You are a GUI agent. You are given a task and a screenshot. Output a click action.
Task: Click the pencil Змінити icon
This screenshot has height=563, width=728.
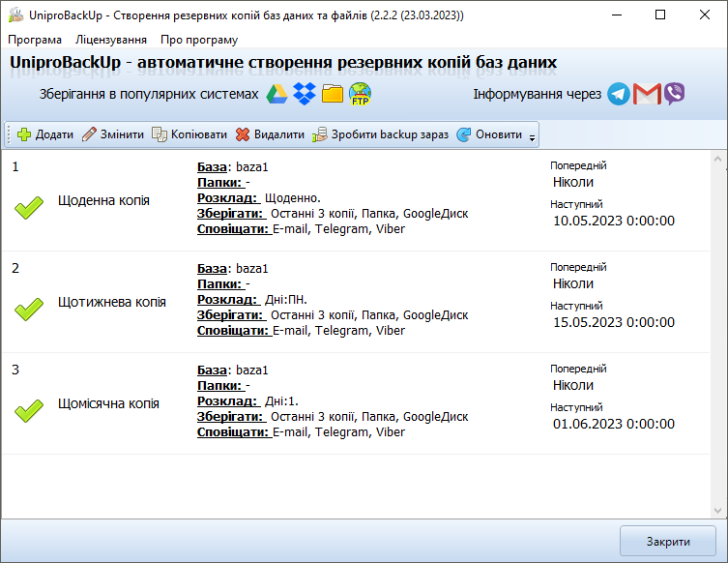click(89, 134)
